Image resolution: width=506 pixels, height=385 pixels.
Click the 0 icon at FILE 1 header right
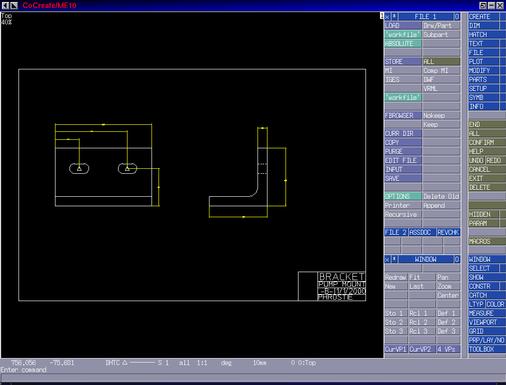click(457, 17)
